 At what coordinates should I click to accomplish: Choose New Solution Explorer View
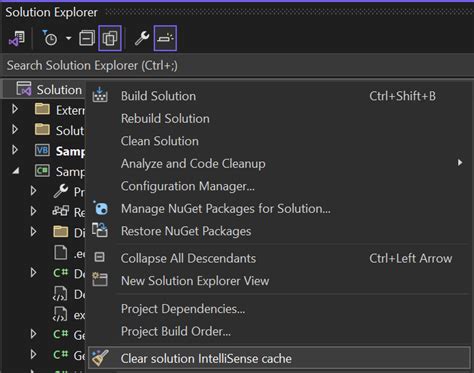[278, 281]
